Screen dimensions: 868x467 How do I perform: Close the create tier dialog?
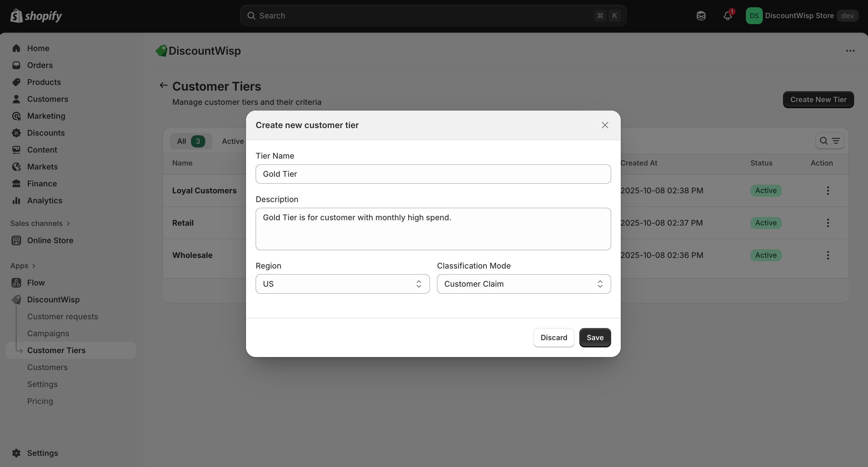click(x=605, y=125)
